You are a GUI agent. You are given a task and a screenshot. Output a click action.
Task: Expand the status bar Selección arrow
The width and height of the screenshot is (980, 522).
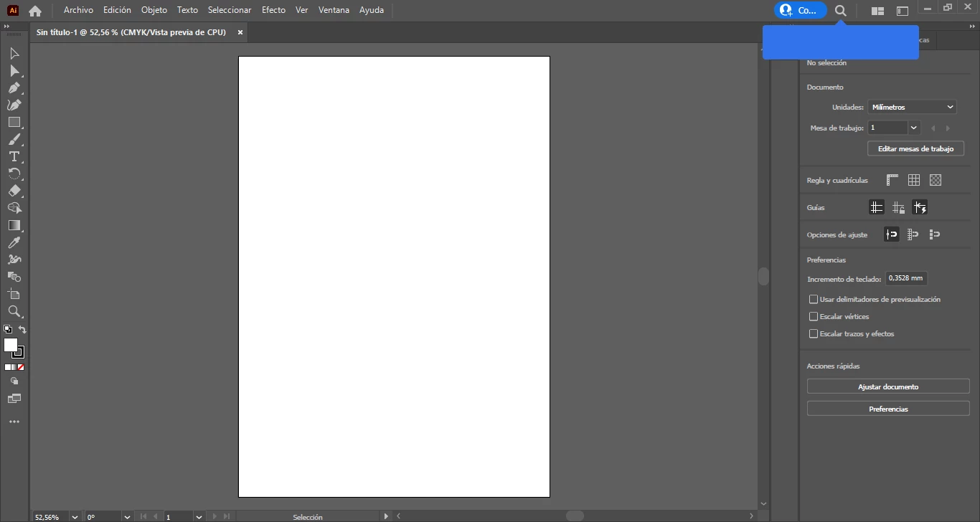(386, 516)
